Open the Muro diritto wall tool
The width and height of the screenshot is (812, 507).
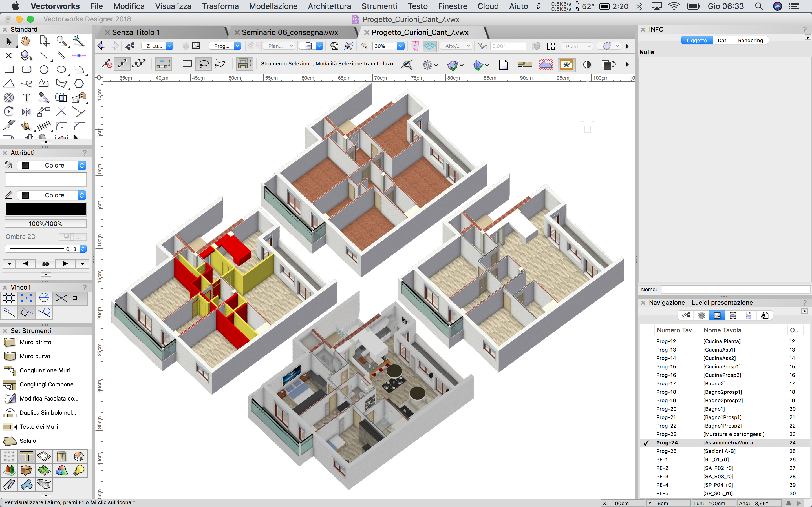click(35, 342)
